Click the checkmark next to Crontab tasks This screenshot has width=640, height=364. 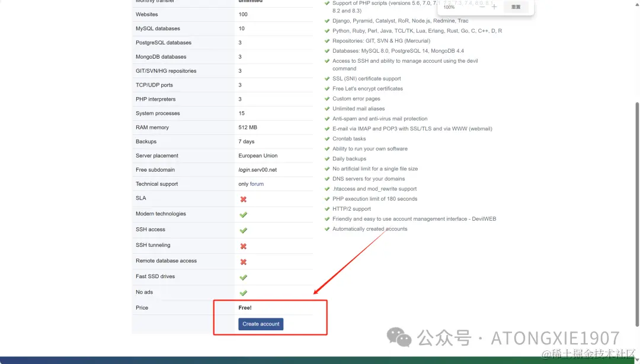click(327, 138)
